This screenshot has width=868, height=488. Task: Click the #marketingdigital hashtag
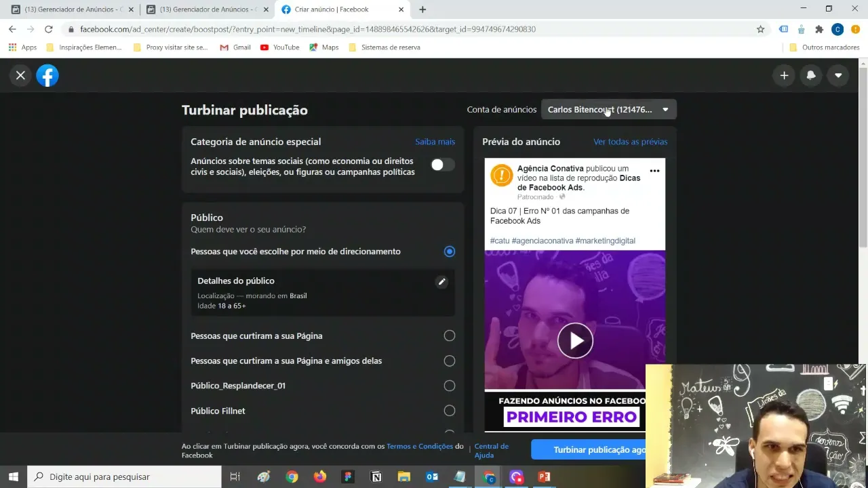tap(605, 241)
